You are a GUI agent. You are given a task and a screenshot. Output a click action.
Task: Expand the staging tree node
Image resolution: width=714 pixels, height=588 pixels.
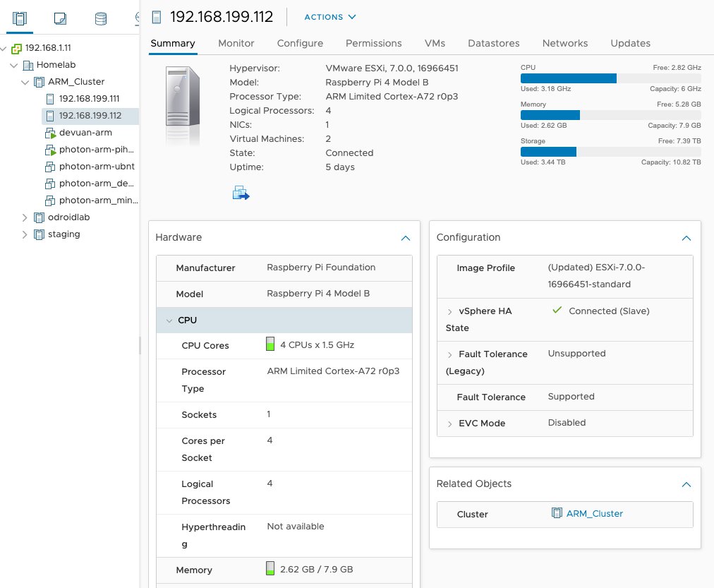click(x=25, y=234)
